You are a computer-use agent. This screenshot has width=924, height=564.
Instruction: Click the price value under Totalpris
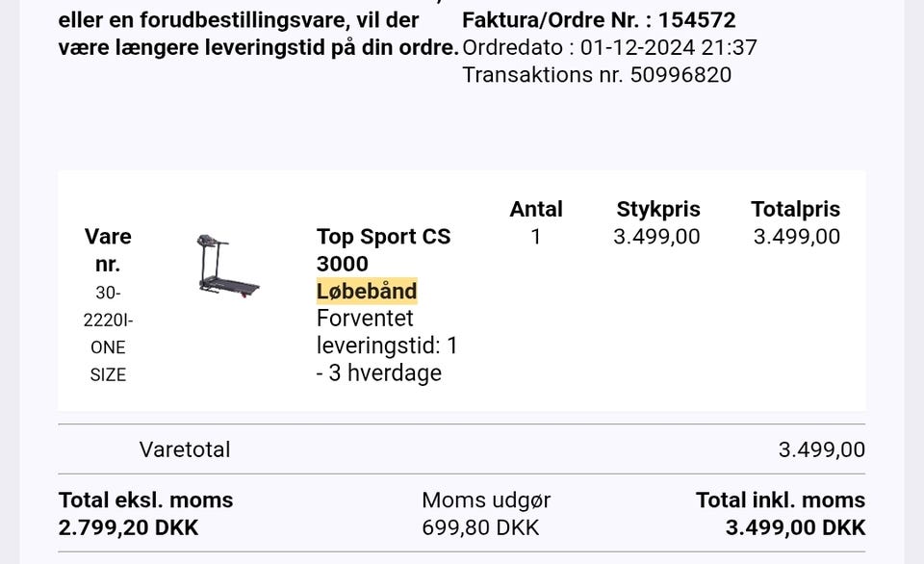[796, 237]
